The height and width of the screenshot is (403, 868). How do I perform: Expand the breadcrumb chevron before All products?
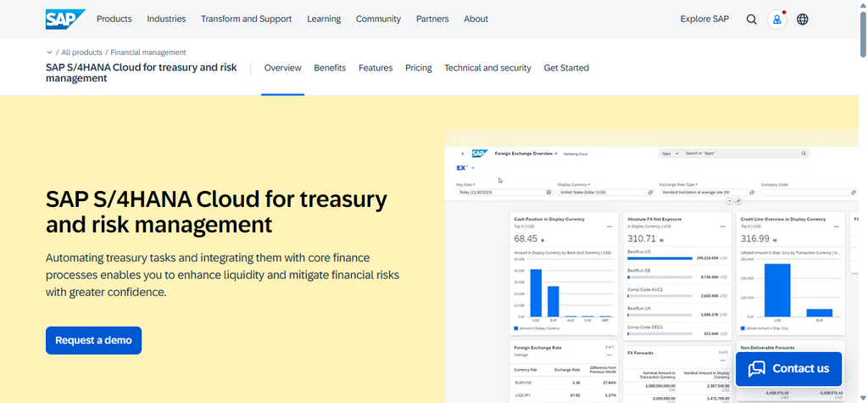[x=49, y=53]
